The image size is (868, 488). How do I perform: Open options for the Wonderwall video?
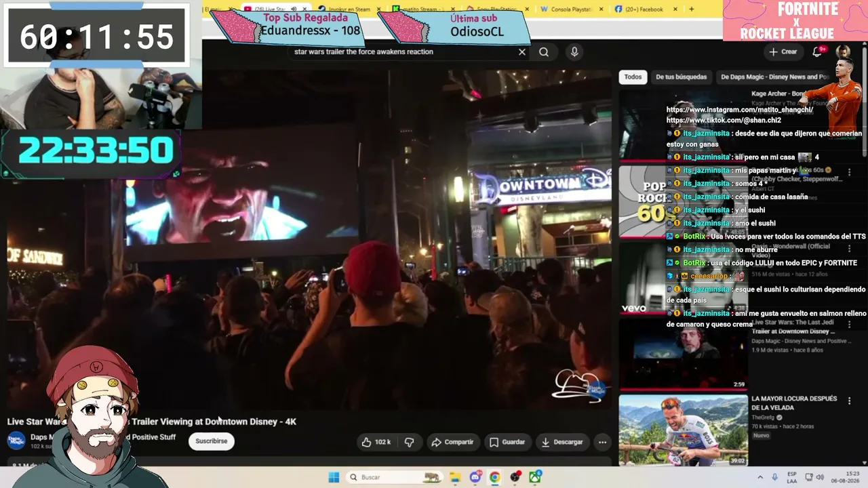point(849,249)
